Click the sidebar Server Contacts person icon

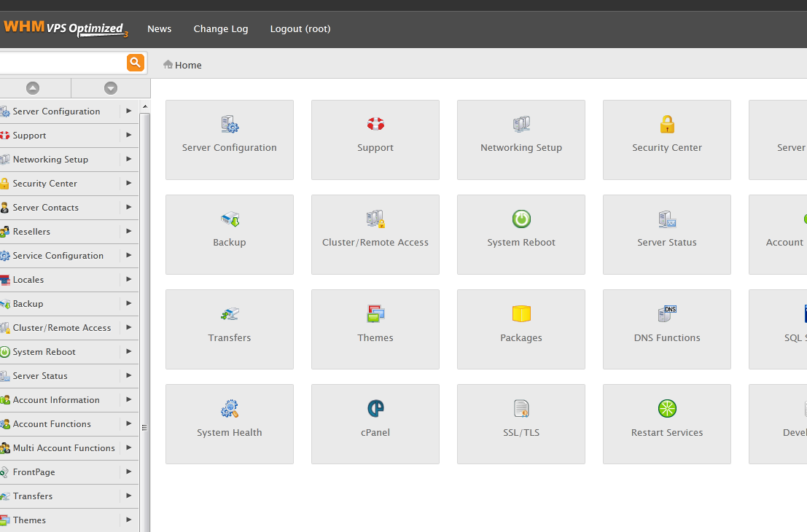[x=4, y=208]
